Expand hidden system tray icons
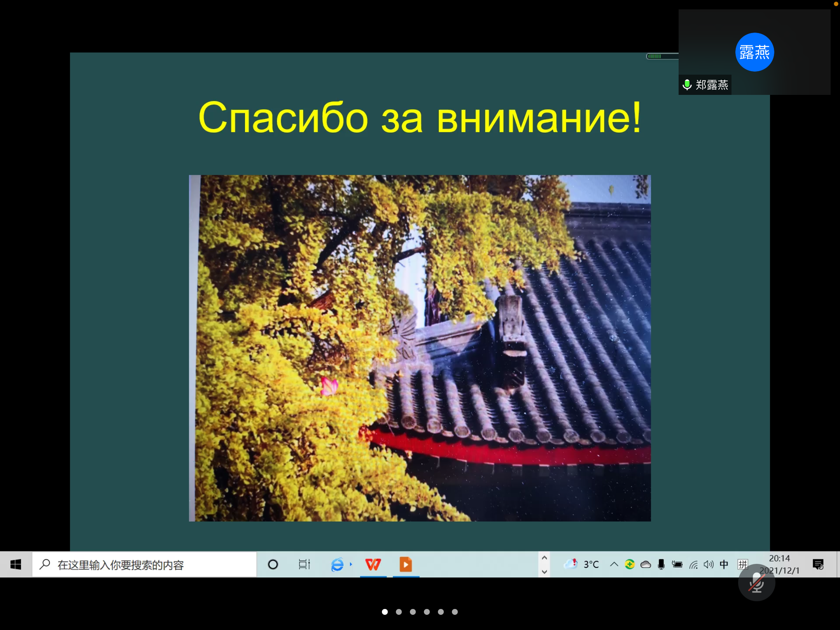This screenshot has height=630, width=840. pyautogui.click(x=614, y=564)
